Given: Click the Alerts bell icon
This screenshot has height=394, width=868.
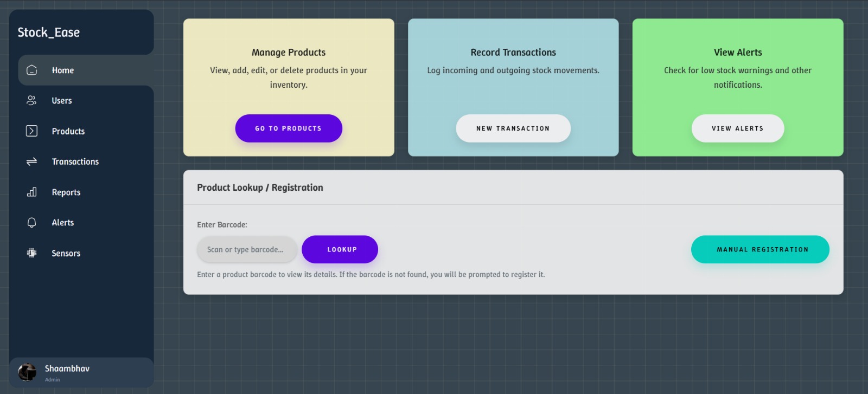Looking at the screenshot, I should (x=32, y=223).
